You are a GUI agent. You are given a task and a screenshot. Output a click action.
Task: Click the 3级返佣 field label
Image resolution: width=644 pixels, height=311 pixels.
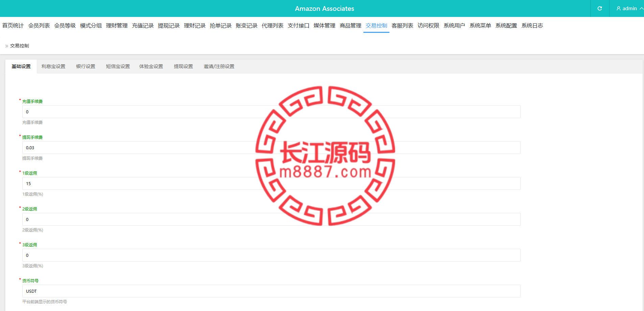pos(30,245)
